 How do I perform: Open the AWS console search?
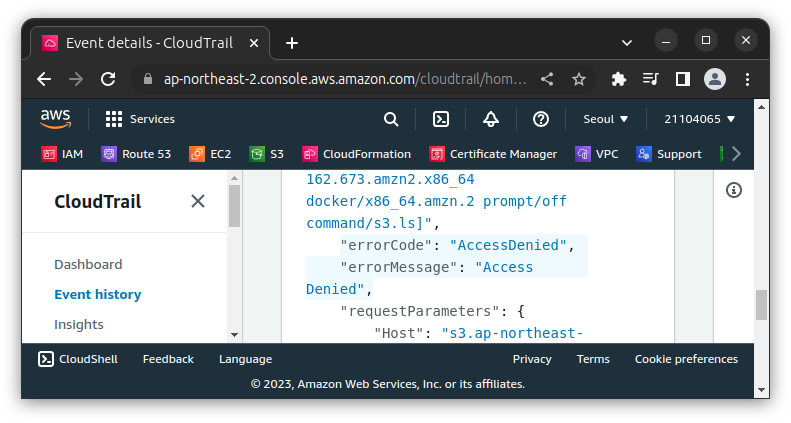[x=391, y=119]
